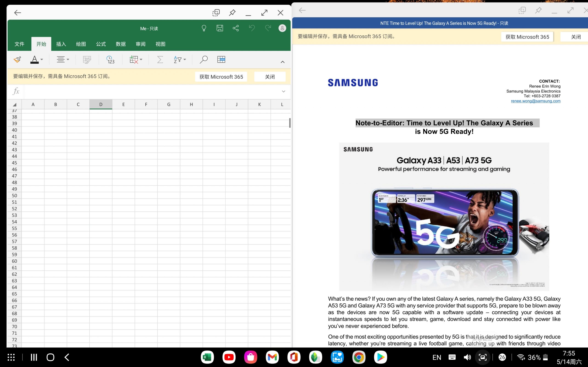Open the 数据 tab

pyautogui.click(x=121, y=44)
